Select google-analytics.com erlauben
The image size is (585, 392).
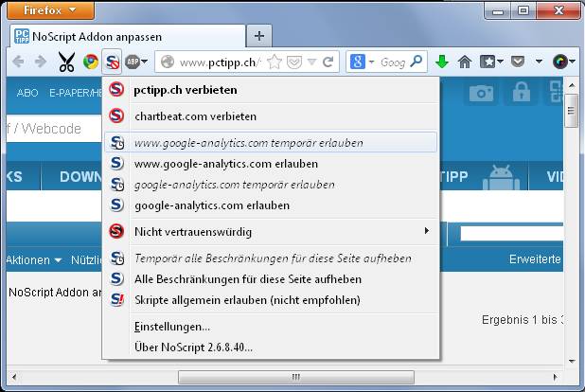coord(271,205)
